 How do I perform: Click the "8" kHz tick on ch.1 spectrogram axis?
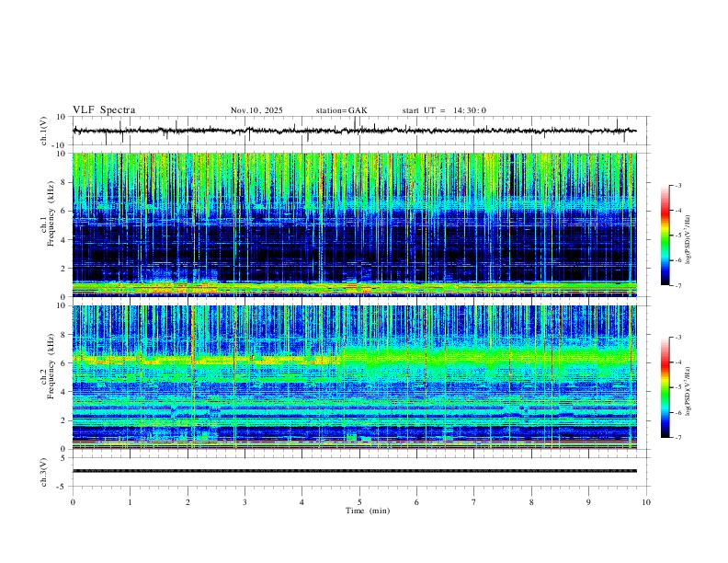coord(63,182)
